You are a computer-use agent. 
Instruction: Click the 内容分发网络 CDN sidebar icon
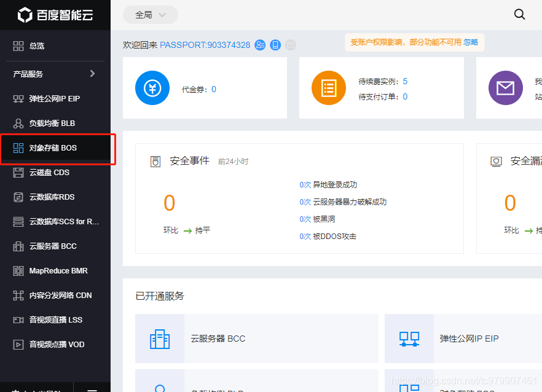[18, 295]
